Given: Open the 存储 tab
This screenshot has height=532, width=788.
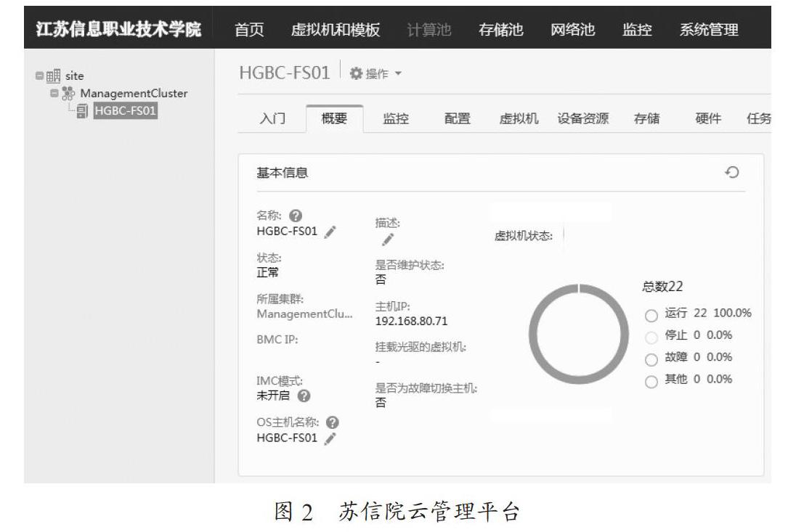Looking at the screenshot, I should [x=647, y=118].
